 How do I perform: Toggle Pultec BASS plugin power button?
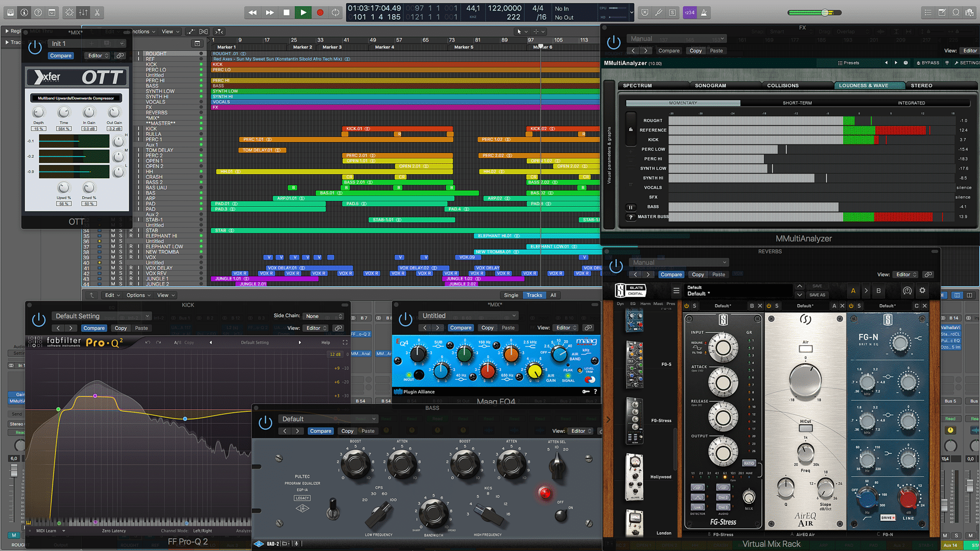265,422
